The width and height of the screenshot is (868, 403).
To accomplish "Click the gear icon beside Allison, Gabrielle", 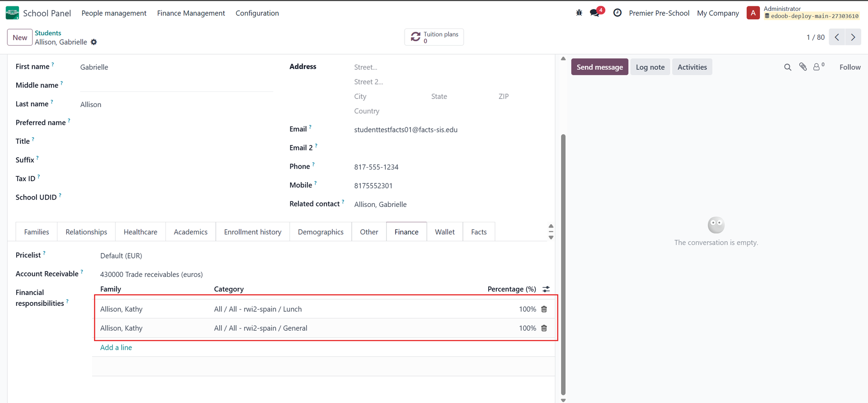I will coord(94,42).
